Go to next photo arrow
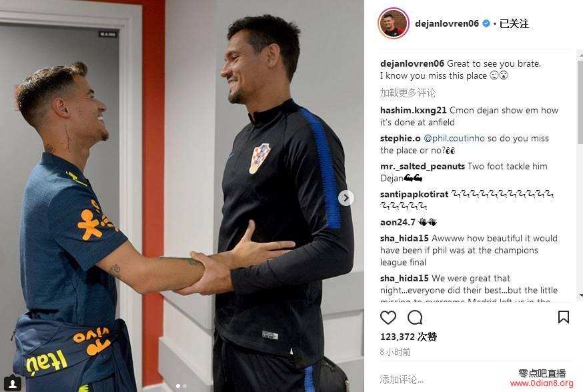Screen dimensions: 583x392 (346, 198)
